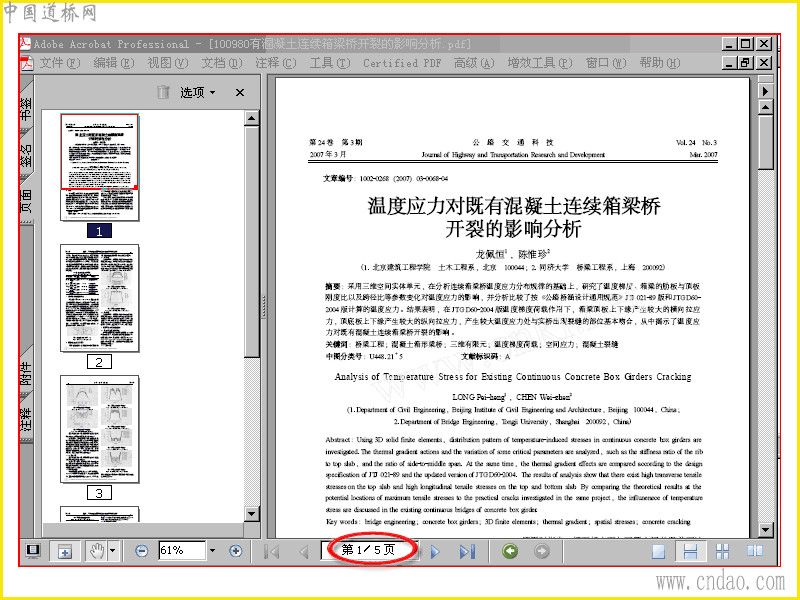Select the Hand tool icon
This screenshot has height=600, width=800.
(96, 551)
